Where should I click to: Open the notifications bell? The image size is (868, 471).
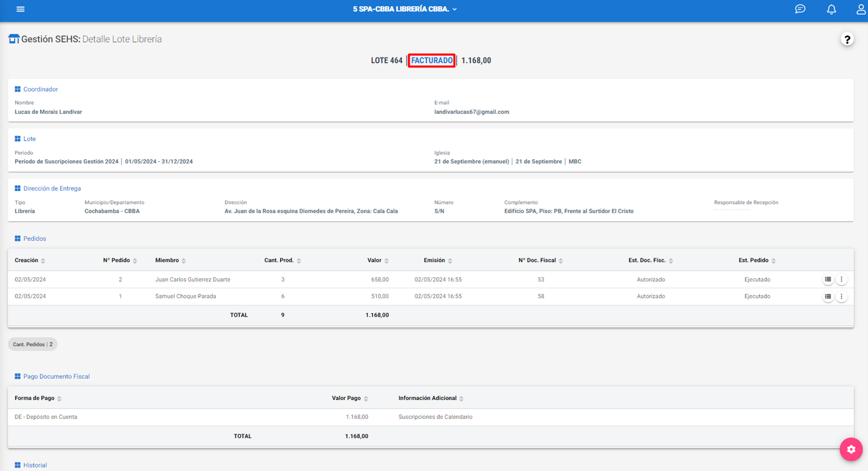831,9
